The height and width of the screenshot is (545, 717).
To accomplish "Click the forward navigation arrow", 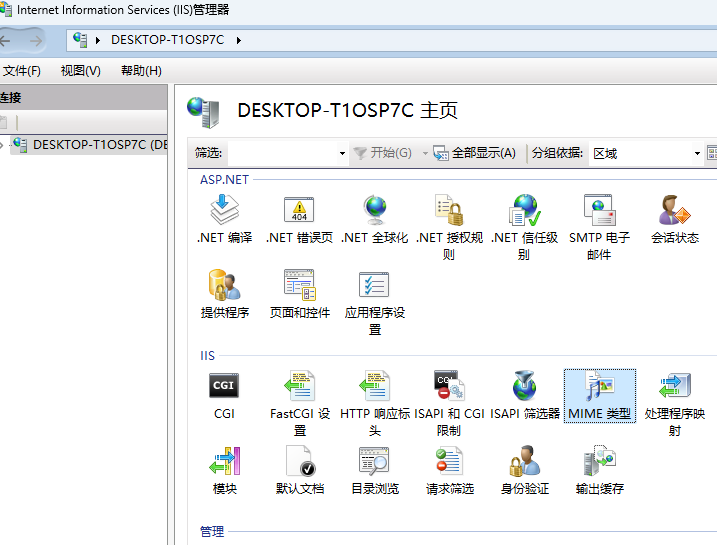I will point(35,41).
